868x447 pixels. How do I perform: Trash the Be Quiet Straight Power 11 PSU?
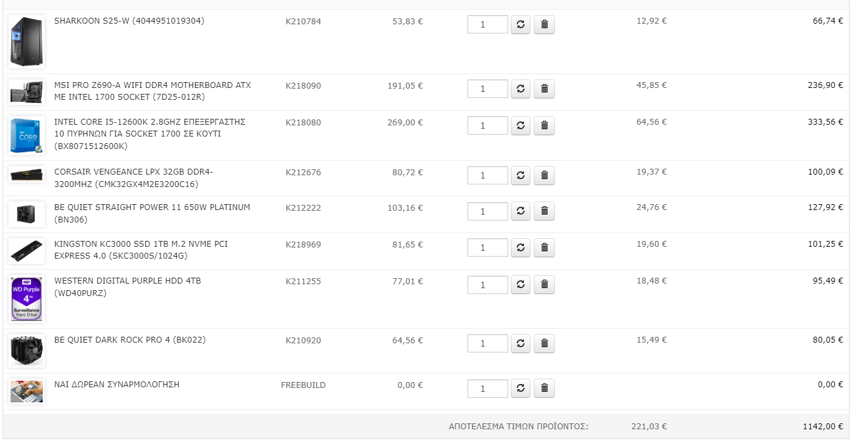(544, 211)
